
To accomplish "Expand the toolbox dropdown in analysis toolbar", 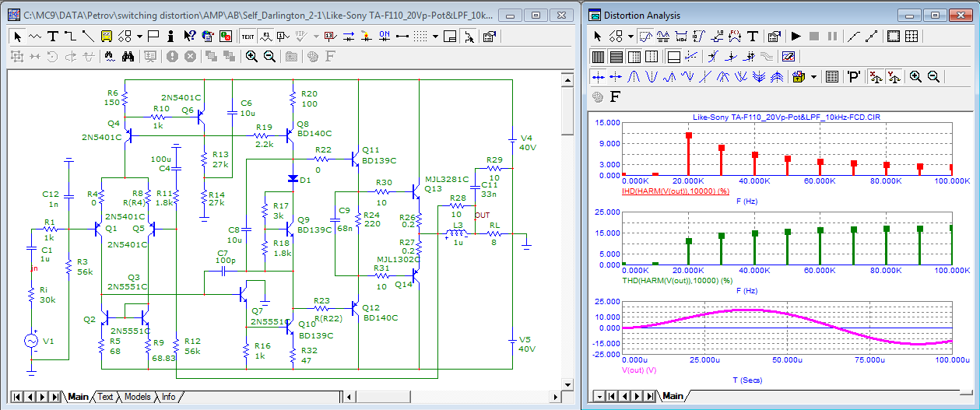I will pyautogui.click(x=813, y=76).
